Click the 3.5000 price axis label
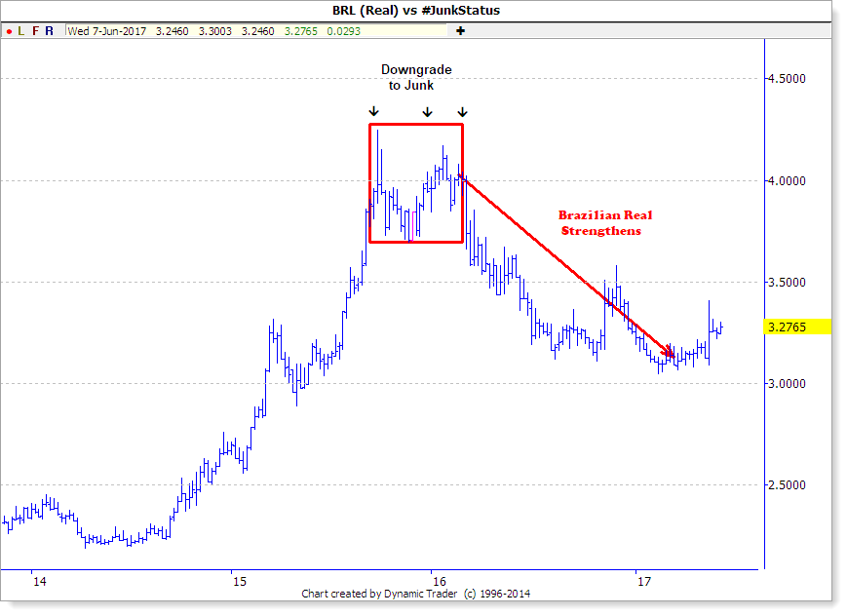 tap(787, 283)
